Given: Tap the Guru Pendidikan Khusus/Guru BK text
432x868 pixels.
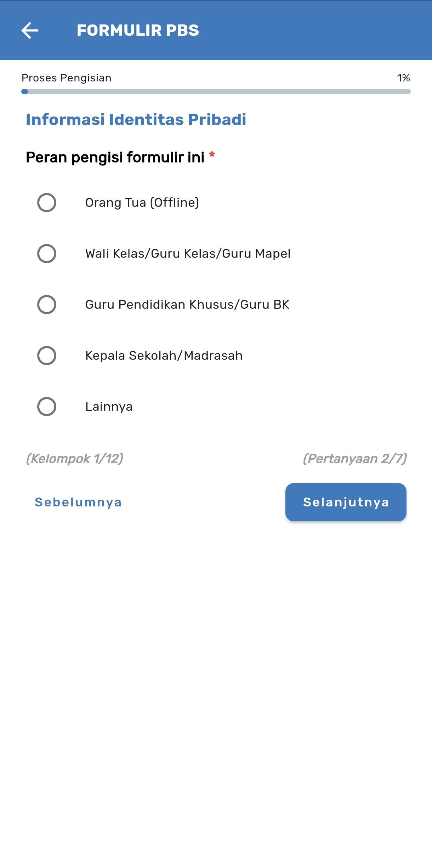Looking at the screenshot, I should (187, 305).
